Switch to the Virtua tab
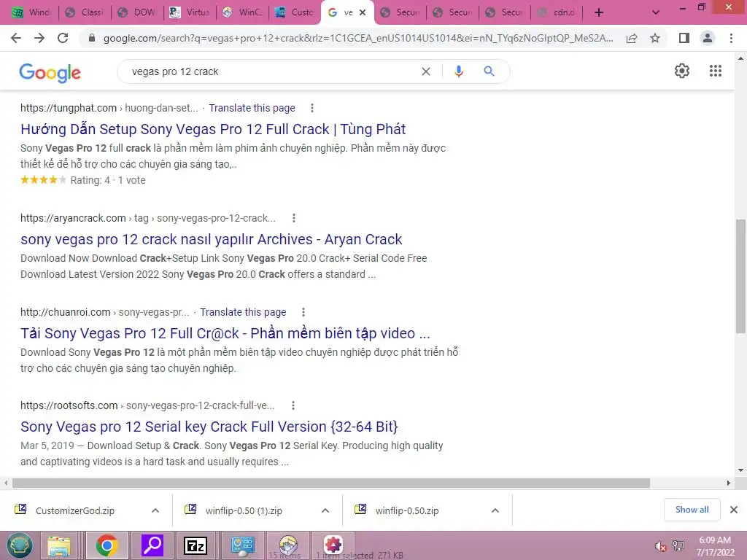The image size is (747, 560). [x=190, y=12]
